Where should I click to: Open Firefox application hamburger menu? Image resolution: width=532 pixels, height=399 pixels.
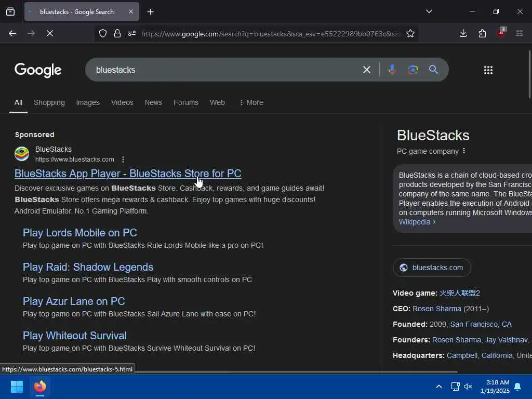(x=520, y=33)
